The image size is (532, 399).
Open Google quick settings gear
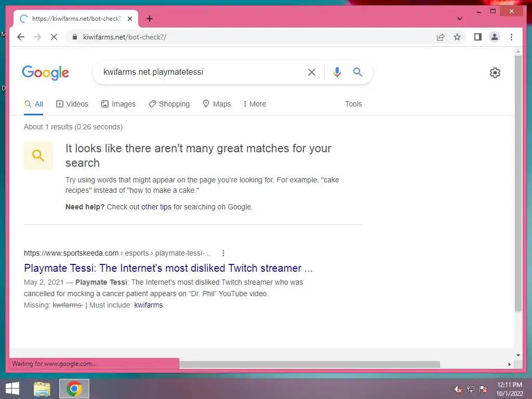[x=495, y=72]
